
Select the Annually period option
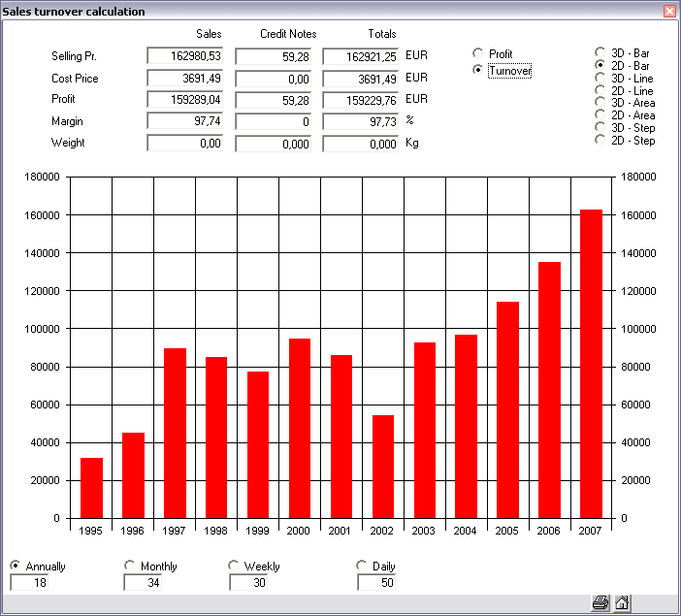point(16,566)
